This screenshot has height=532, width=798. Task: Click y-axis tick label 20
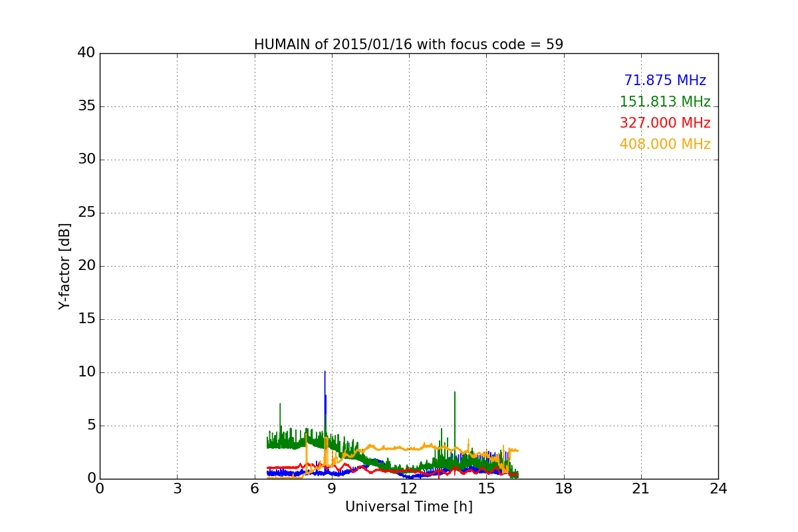[86, 266]
